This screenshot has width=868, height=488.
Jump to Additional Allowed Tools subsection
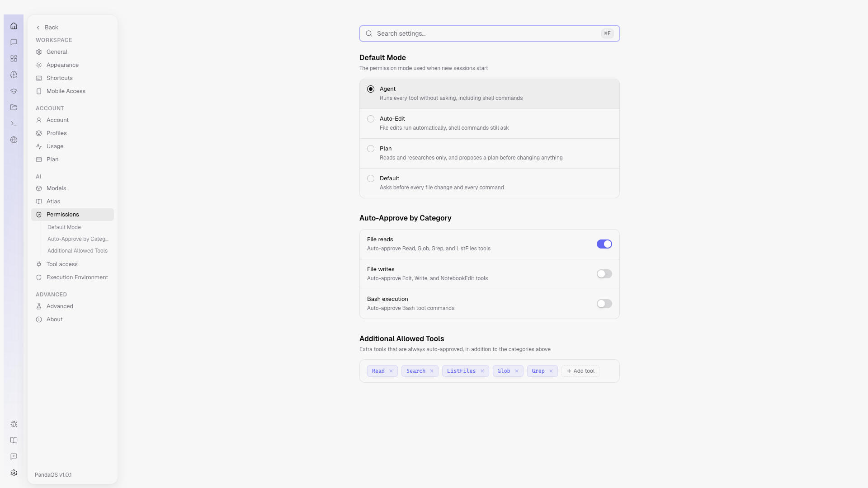77,251
